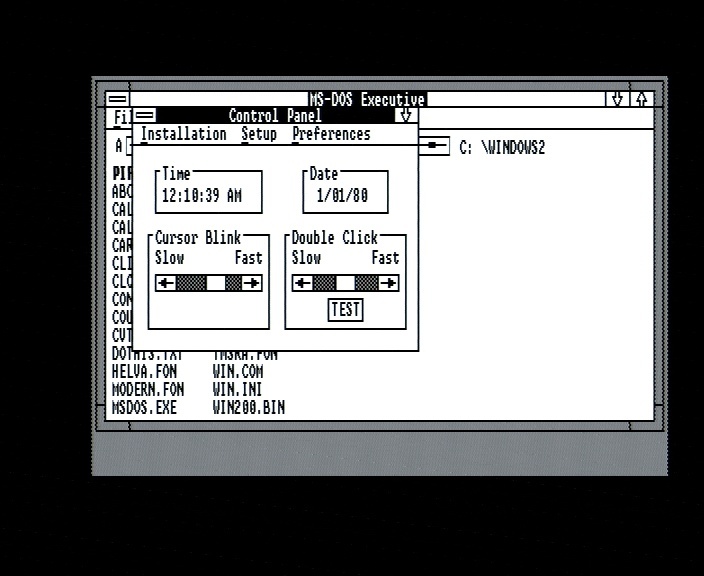Open the Control Panel system menu box
704x576 pixels.
145,116
